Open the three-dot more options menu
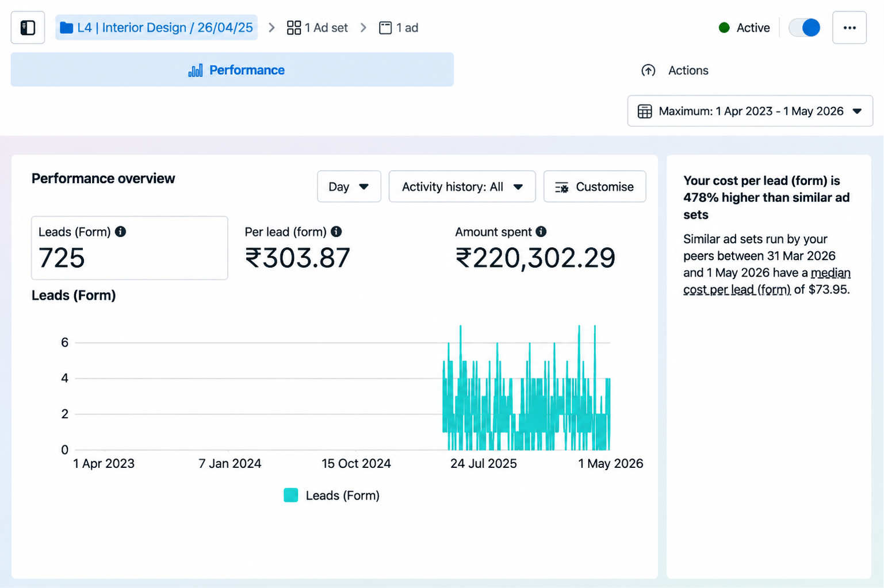This screenshot has height=588, width=884. (x=849, y=28)
